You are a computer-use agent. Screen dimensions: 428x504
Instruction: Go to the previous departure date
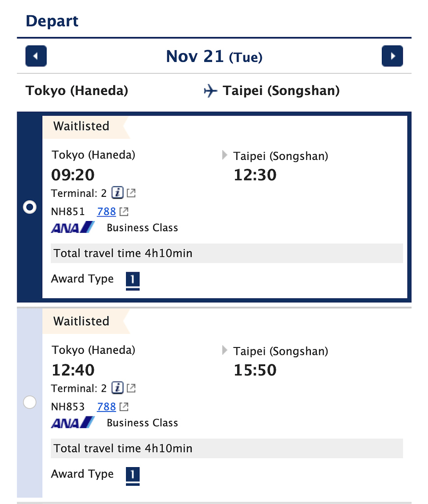click(x=36, y=56)
